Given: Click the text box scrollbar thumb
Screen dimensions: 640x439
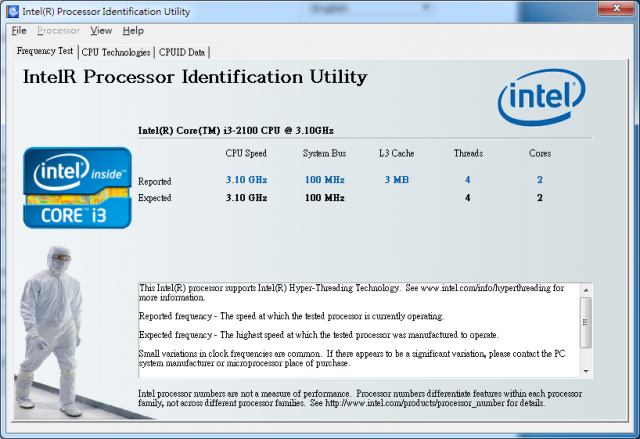Looking at the screenshot, I should pyautogui.click(x=586, y=322).
